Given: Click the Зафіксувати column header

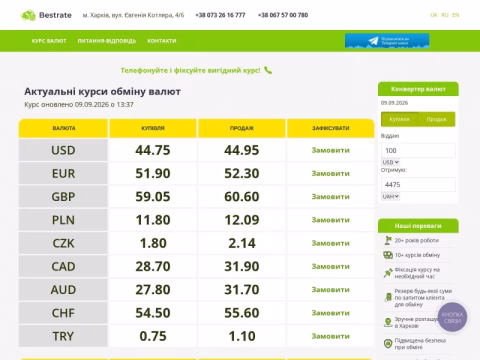Looking at the screenshot, I should pos(331,128).
